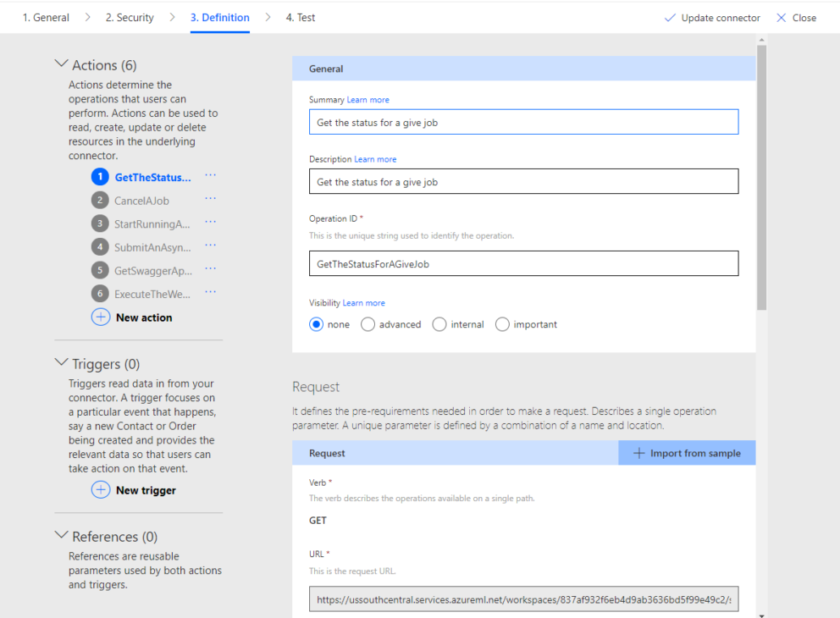Select the 'advanced' visibility option
This screenshot has height=618, width=840.
tap(367, 323)
